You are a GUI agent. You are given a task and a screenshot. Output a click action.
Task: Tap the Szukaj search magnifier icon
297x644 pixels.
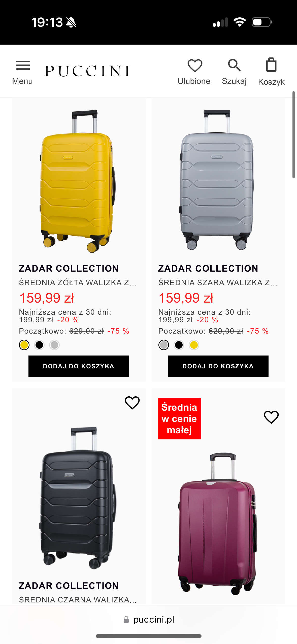(x=234, y=66)
